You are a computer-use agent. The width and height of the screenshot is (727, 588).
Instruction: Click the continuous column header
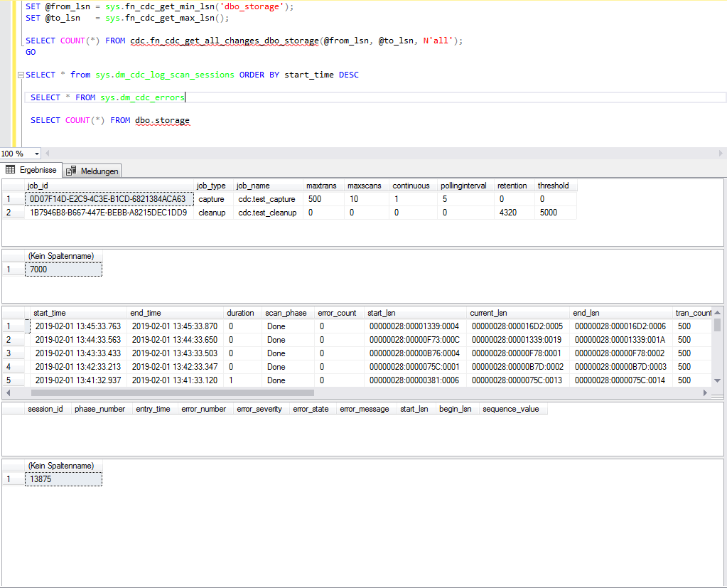pos(413,186)
